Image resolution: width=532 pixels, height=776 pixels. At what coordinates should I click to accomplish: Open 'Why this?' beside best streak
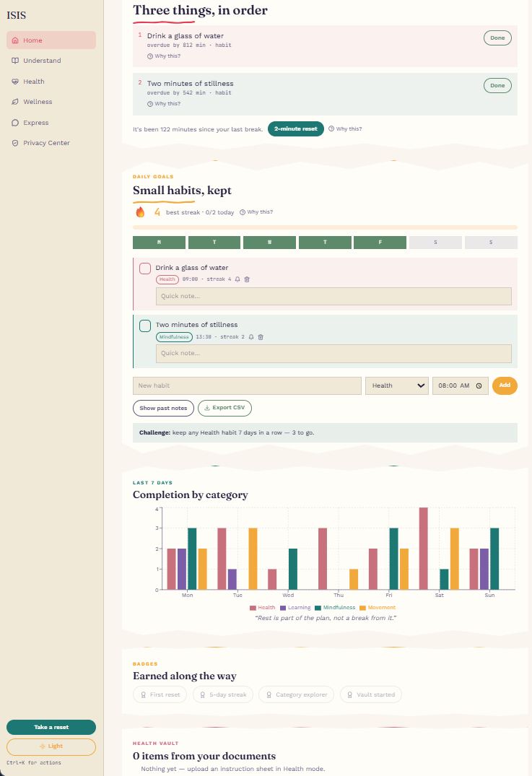click(x=256, y=212)
